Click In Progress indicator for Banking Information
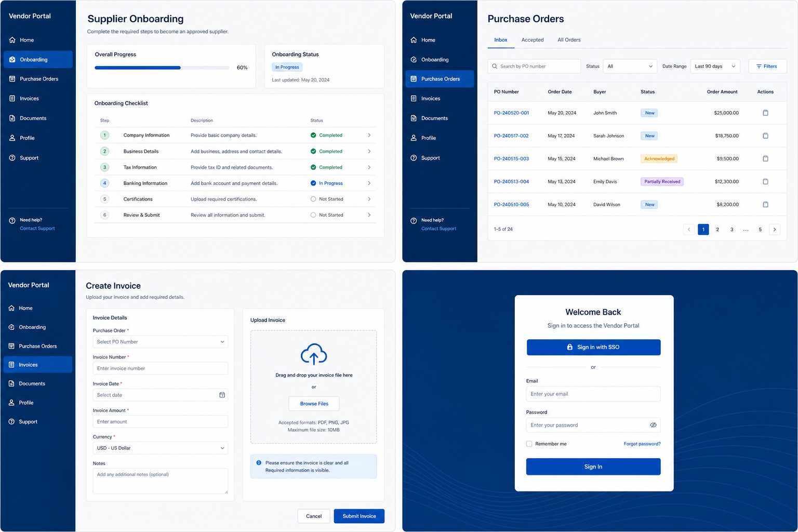 (313, 183)
